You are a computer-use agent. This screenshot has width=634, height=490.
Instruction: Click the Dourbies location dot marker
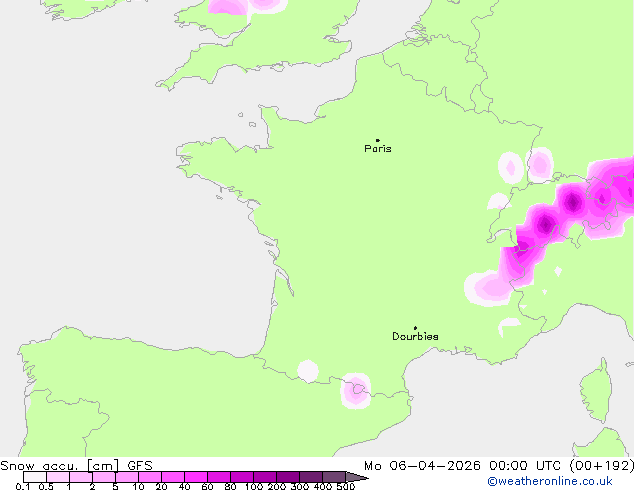[415, 328]
